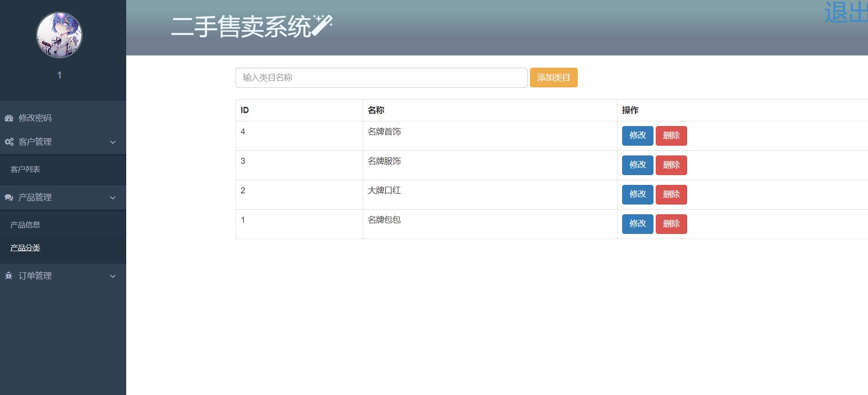The height and width of the screenshot is (395, 868).
Task: Open the 订单管理 menu section
Action: click(x=63, y=276)
